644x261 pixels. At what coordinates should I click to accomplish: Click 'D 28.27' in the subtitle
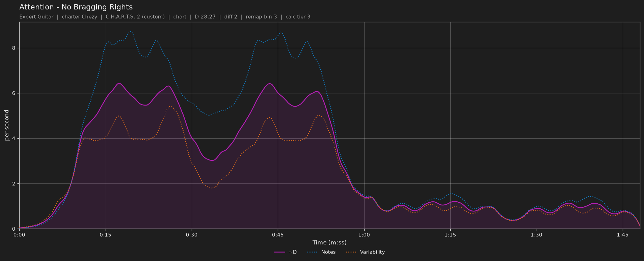[205, 17]
